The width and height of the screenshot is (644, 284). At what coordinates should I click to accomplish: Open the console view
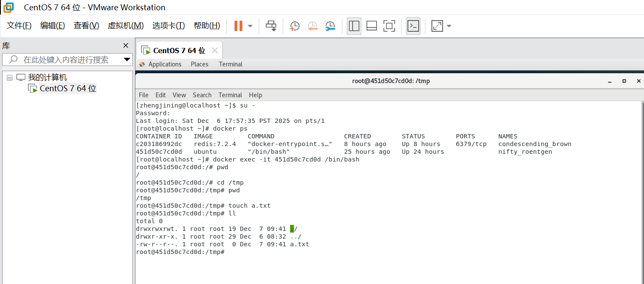[413, 26]
